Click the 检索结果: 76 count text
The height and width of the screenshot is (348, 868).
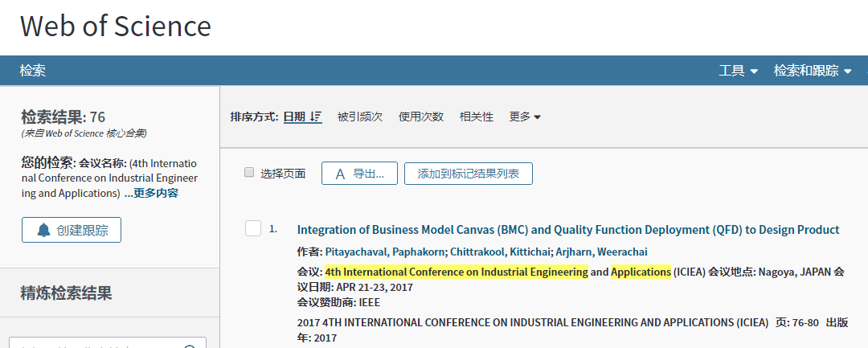[63, 117]
